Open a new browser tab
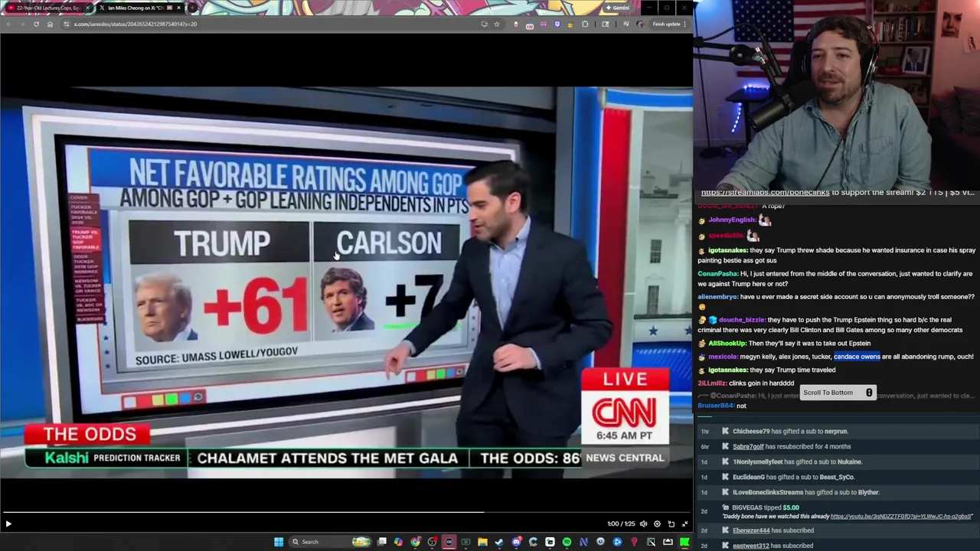Viewport: 980px width, 551px height. pos(192,8)
